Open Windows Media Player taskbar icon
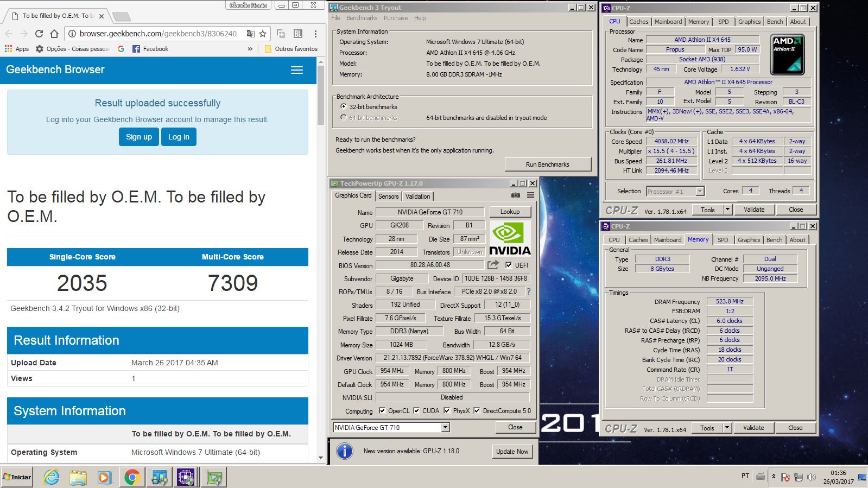Screen dimensions: 868x488 105,478
